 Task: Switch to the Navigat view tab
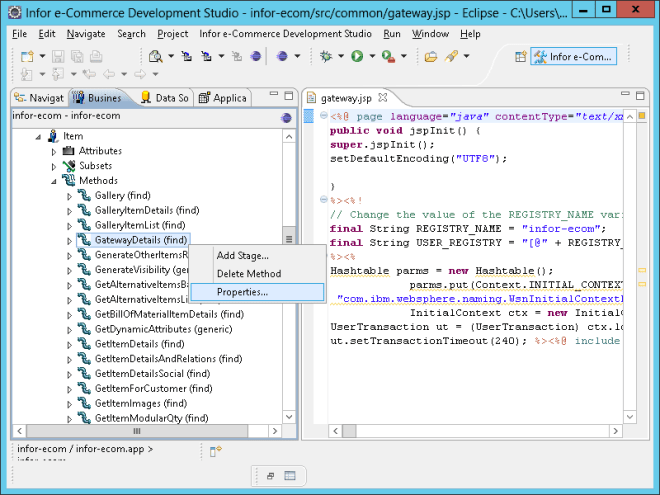click(39, 98)
